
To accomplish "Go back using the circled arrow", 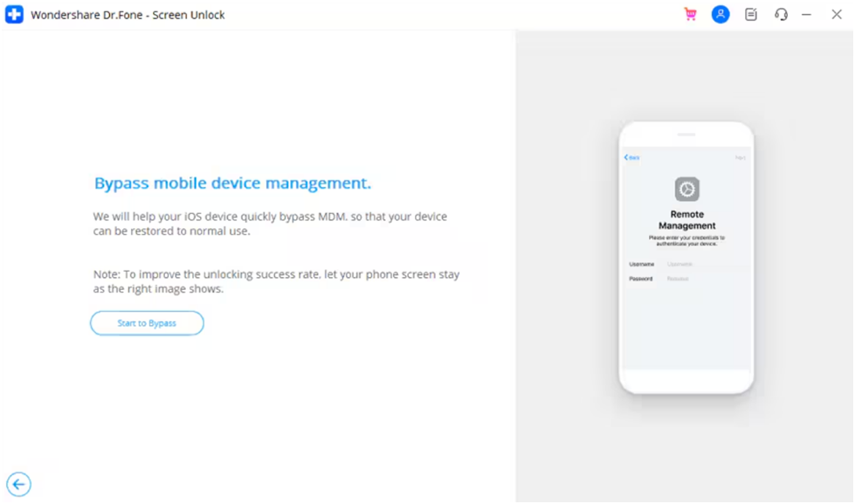I will click(x=18, y=485).
